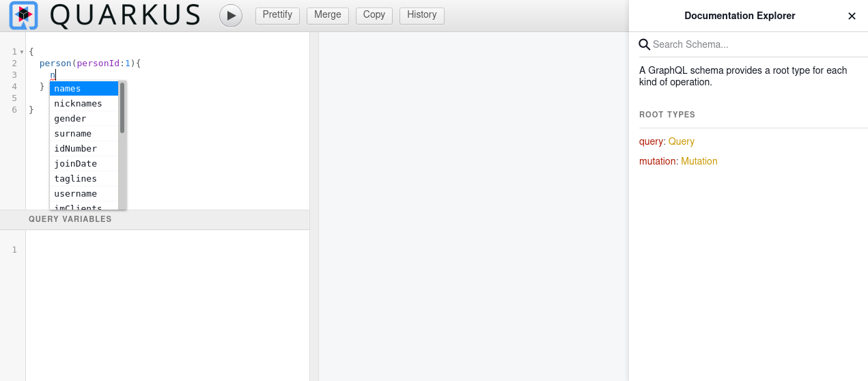Open the Query root type link
The height and width of the screenshot is (381, 868).
click(x=681, y=141)
